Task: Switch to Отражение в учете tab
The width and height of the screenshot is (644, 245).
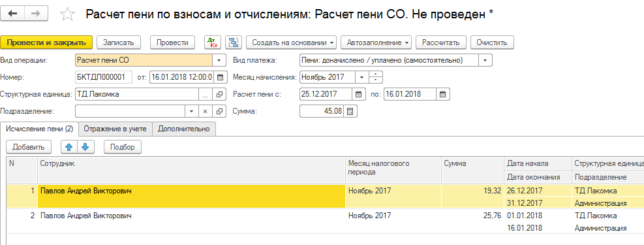Action: (115, 129)
